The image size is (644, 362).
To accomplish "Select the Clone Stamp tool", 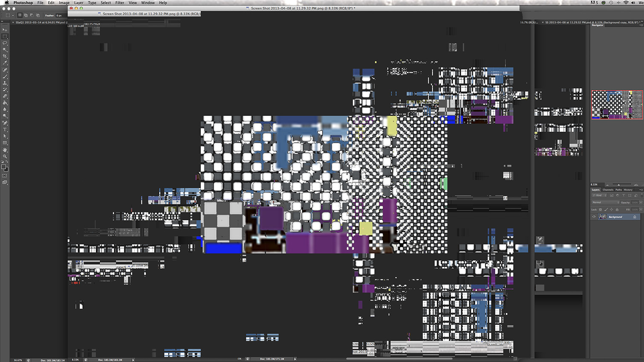I will (5, 83).
